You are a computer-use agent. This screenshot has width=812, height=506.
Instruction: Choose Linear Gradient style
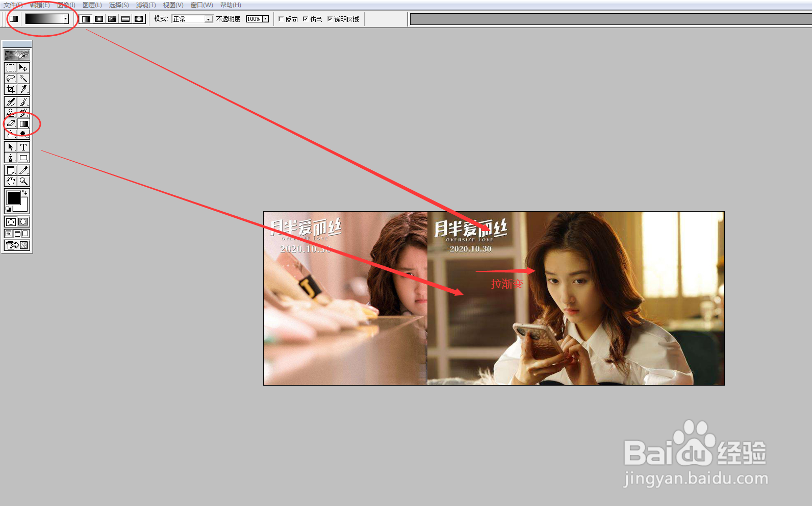pos(86,19)
